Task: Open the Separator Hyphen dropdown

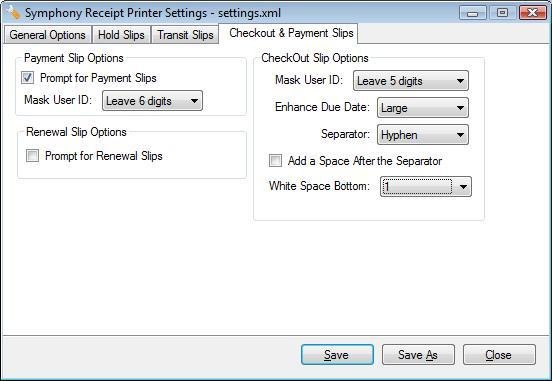Action: coord(423,135)
